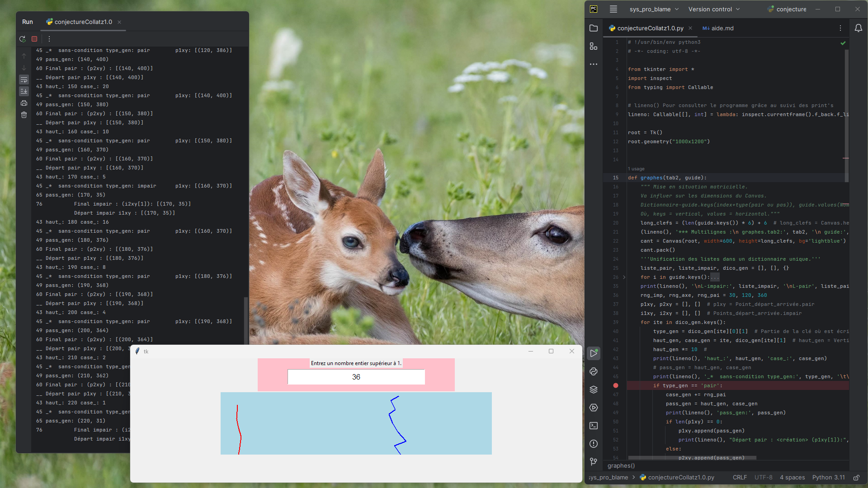Toggle scroll to end in console

point(24,91)
